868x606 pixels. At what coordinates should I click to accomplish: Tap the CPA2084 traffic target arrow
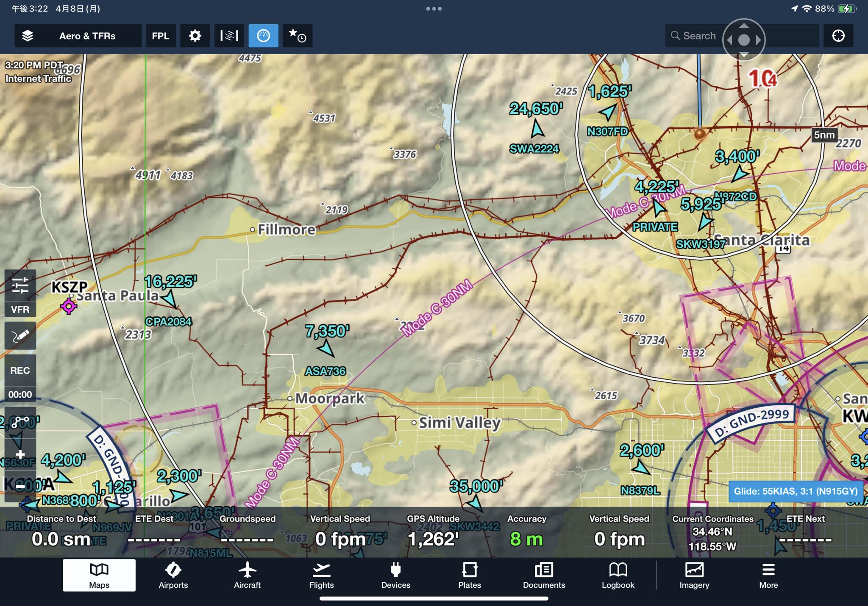(x=170, y=299)
